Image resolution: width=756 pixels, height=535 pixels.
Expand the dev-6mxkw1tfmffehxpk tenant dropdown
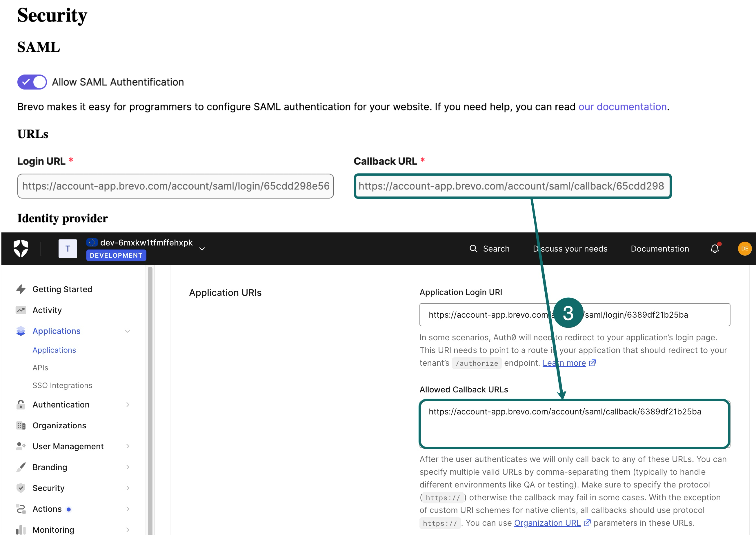(x=202, y=249)
